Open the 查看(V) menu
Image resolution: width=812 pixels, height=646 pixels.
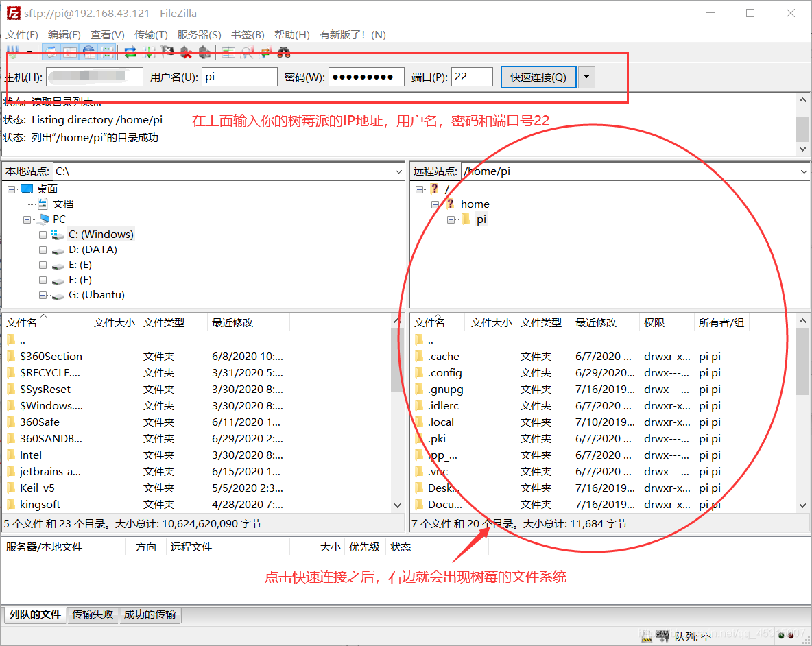(108, 35)
